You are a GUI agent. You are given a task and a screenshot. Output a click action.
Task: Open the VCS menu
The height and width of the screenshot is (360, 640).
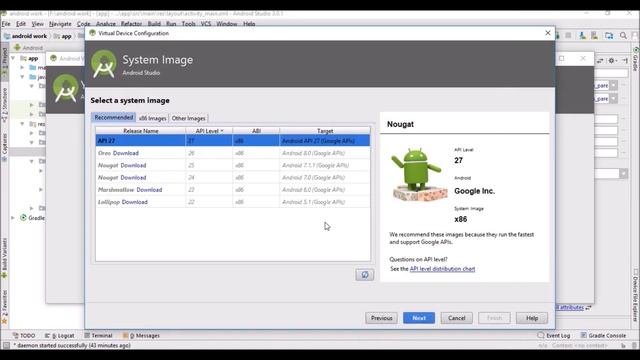(206, 24)
